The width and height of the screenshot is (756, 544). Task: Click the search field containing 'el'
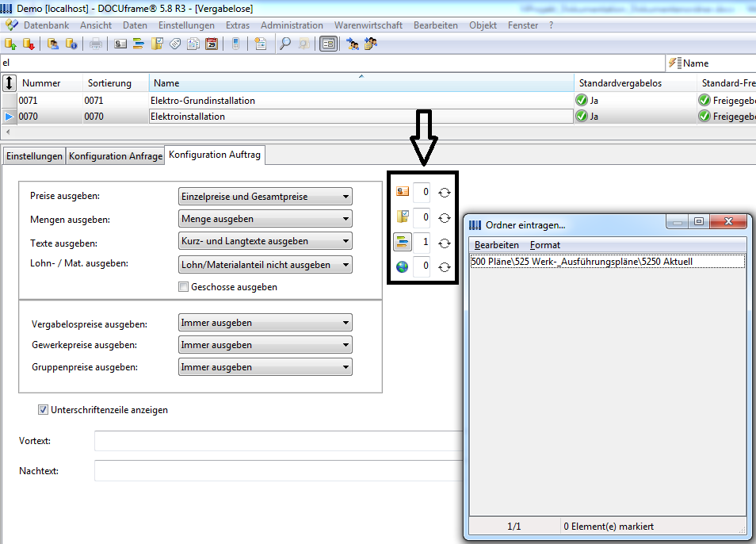[333, 63]
